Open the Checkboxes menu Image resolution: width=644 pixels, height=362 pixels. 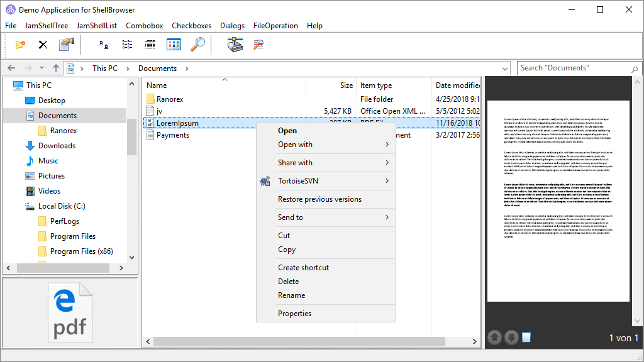[x=191, y=25]
